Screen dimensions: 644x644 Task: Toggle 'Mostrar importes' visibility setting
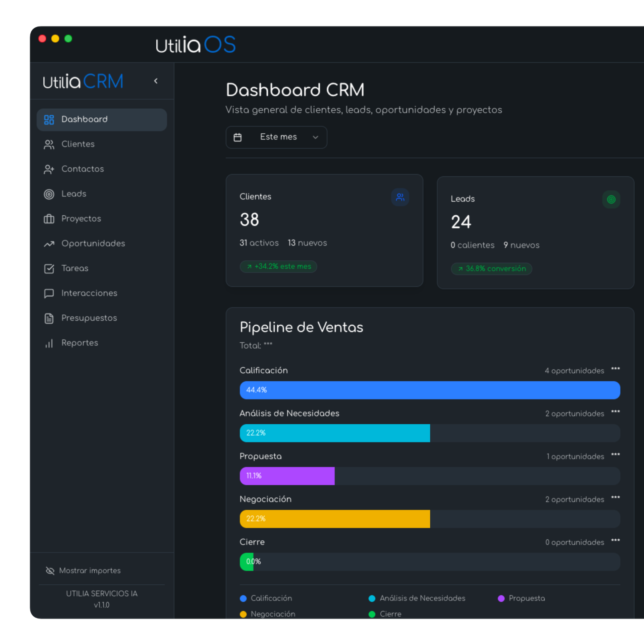coord(84,570)
